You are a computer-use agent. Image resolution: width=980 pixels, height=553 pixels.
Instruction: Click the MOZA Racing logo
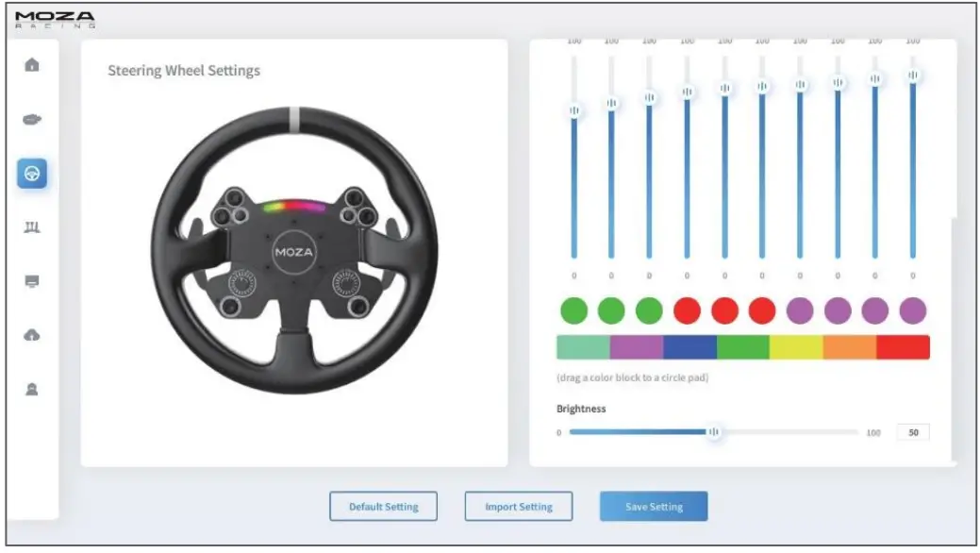57,17
